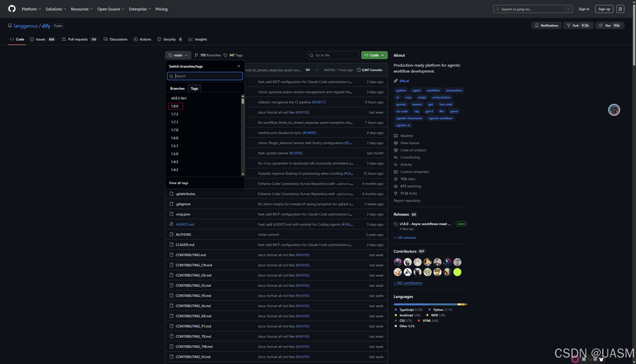Focus the branch/tag Search field
Screen dimensions: 636x364
click(205, 76)
